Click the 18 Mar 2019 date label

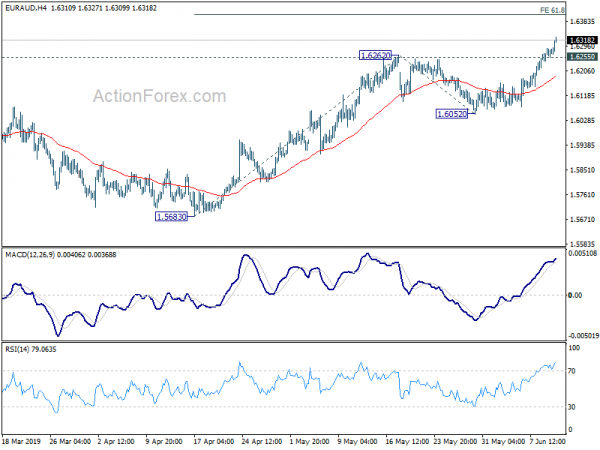pos(21,442)
